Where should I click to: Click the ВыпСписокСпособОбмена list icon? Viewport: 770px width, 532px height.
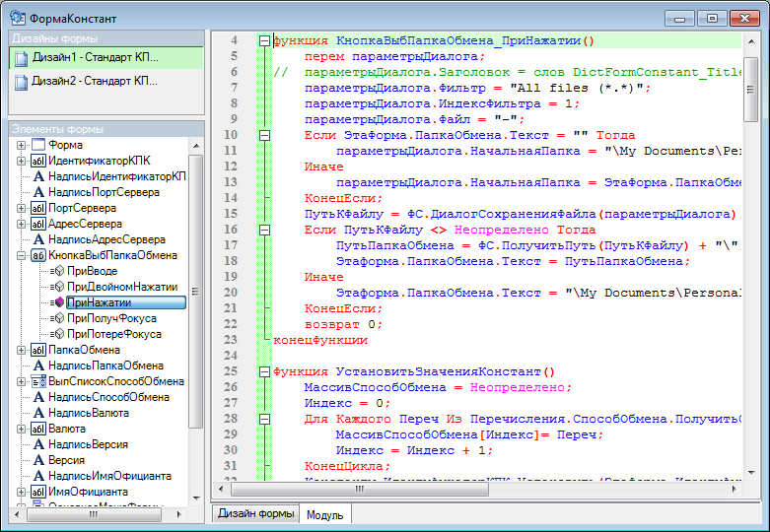pos(38,381)
